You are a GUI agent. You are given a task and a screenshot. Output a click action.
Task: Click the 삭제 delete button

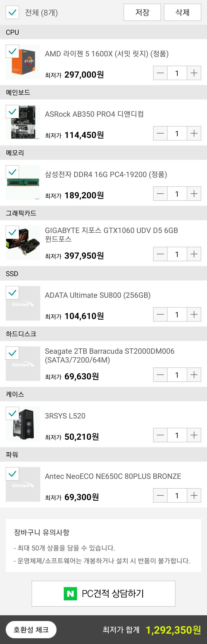pyautogui.click(x=182, y=12)
